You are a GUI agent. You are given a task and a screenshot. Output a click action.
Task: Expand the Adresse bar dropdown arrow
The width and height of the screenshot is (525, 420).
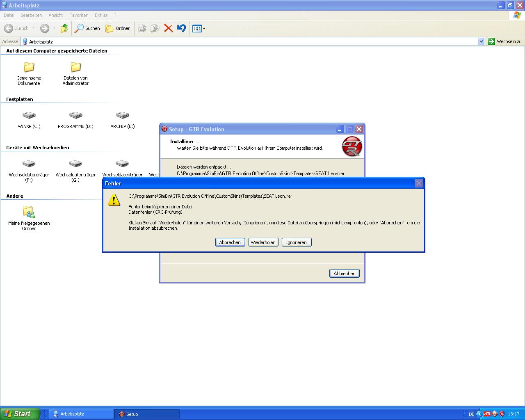point(481,41)
